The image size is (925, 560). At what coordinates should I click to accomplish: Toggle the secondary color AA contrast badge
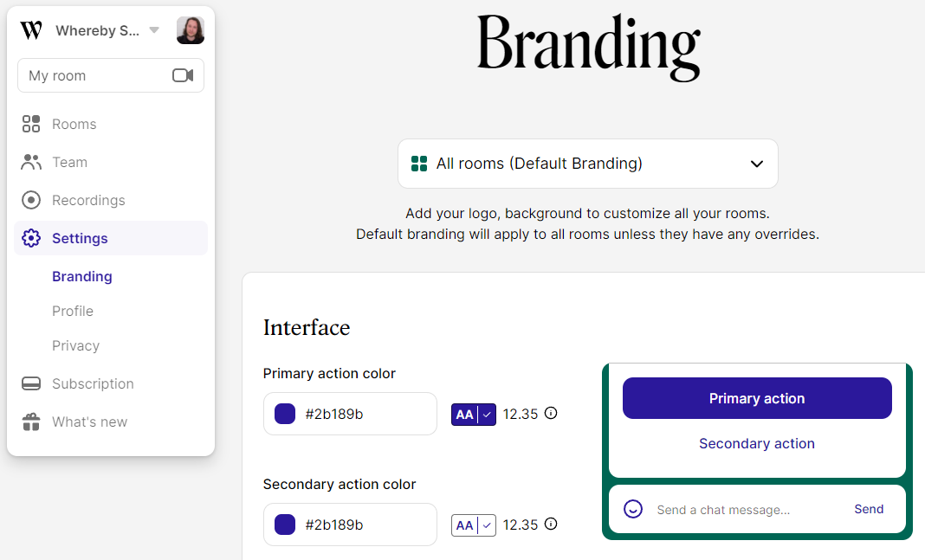point(473,525)
